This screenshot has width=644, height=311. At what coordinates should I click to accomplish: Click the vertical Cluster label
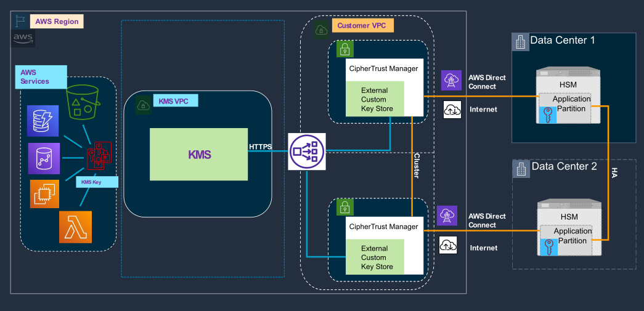pyautogui.click(x=416, y=166)
